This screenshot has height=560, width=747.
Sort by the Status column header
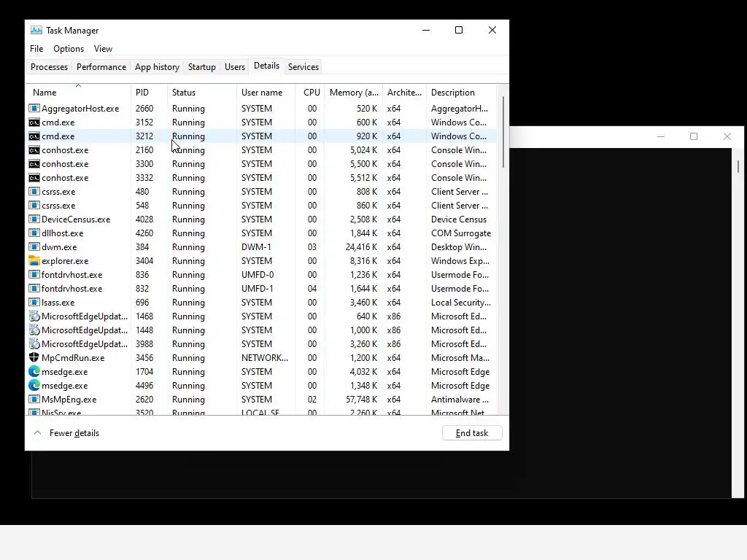tap(202, 92)
